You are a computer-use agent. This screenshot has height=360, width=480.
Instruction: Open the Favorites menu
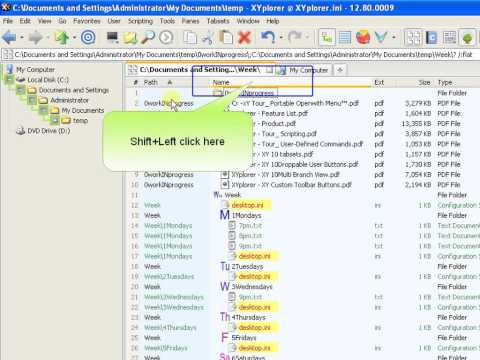pos(87,21)
